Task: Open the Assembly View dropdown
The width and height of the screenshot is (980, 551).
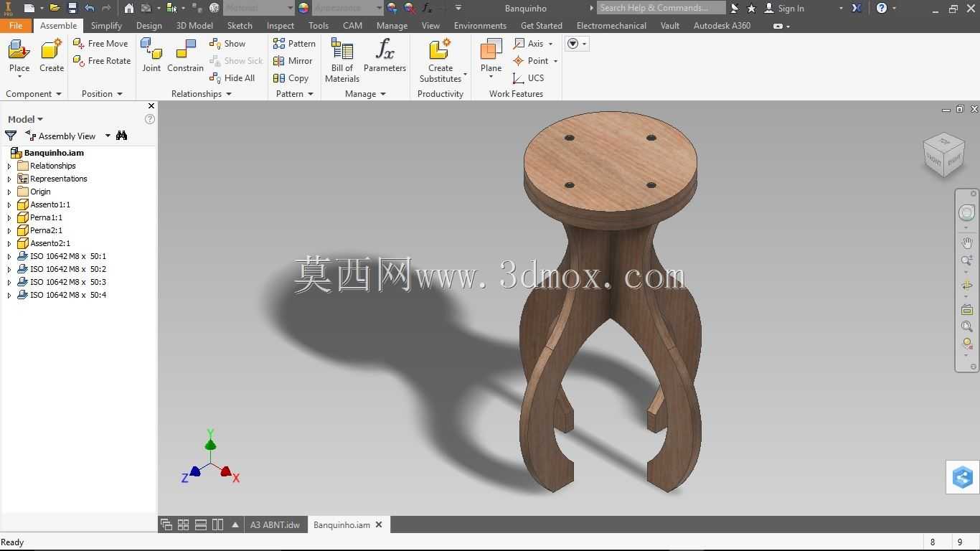Action: coord(108,136)
